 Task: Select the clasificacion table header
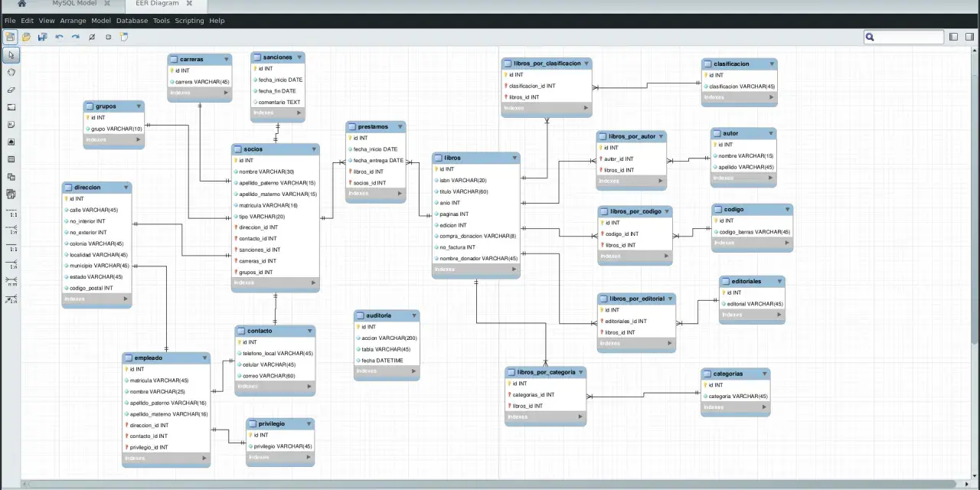(739, 64)
